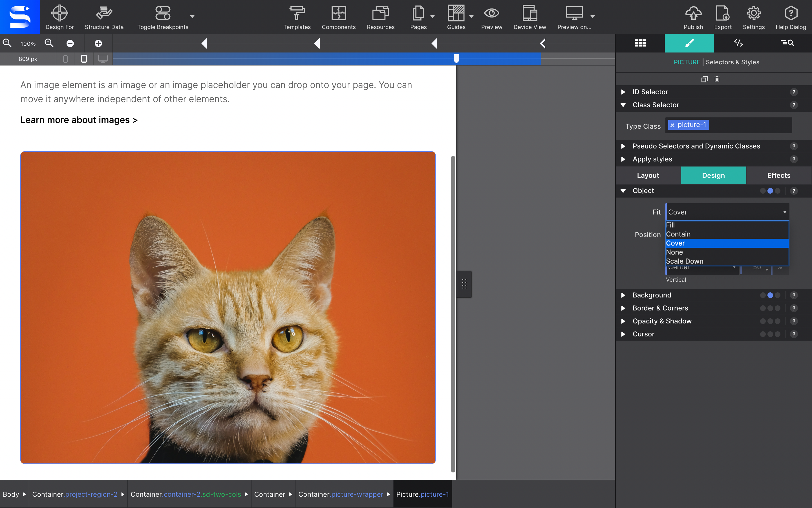The image size is (812, 508).
Task: Select the middle state dot for Object
Action: coord(770,191)
